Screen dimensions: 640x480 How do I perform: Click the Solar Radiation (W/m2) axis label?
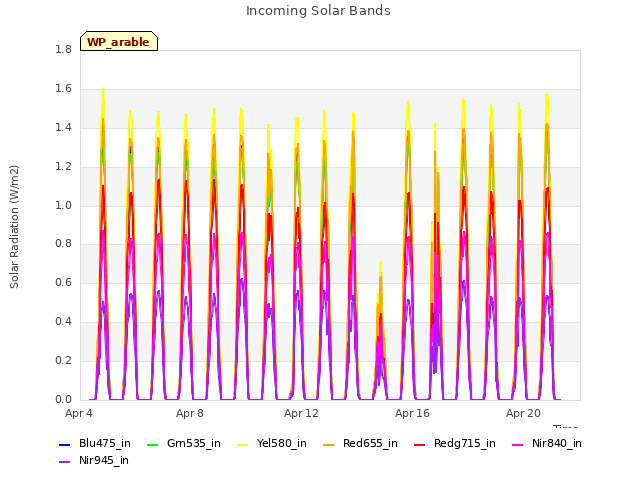tap(14, 227)
